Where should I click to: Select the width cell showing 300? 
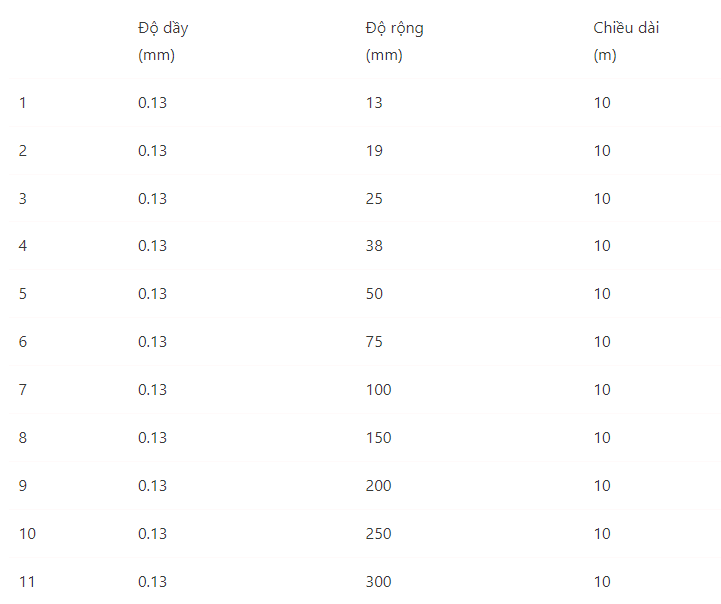378,582
